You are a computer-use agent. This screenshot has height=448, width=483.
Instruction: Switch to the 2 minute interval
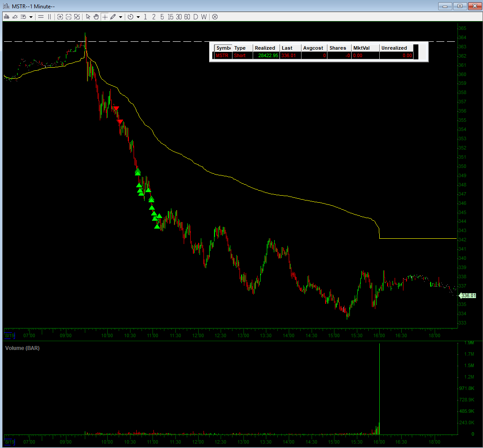coord(154,17)
